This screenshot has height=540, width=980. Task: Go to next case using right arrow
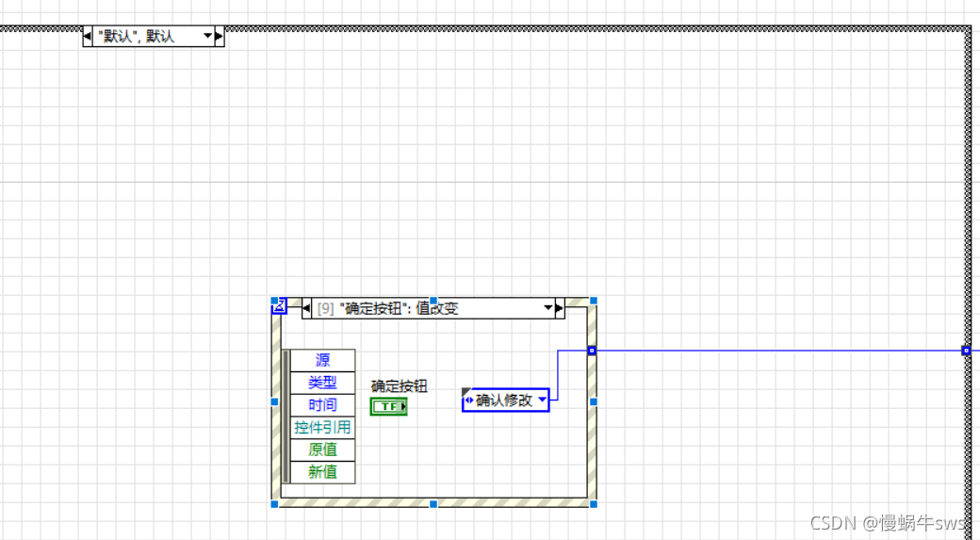click(x=220, y=36)
